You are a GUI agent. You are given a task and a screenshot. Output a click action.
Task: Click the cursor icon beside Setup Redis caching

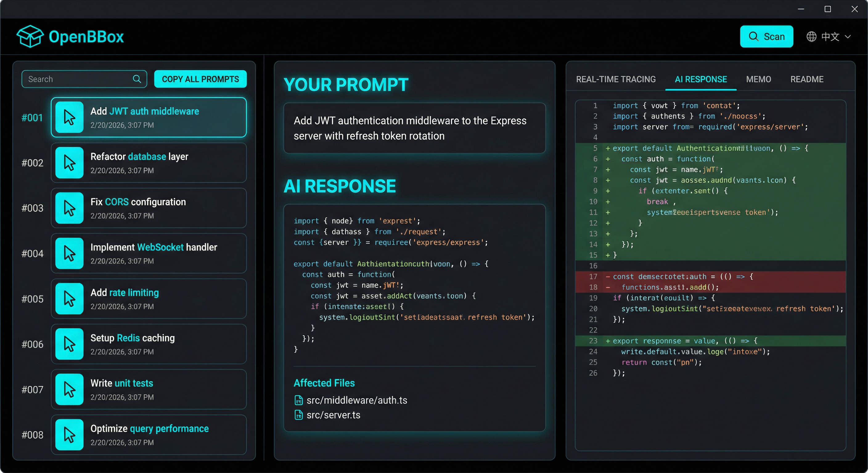click(x=69, y=344)
